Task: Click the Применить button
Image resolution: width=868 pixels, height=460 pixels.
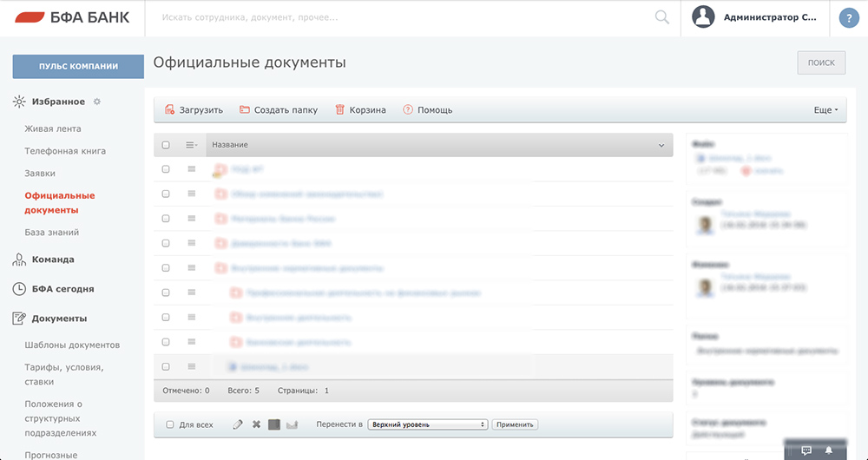Action: click(515, 424)
